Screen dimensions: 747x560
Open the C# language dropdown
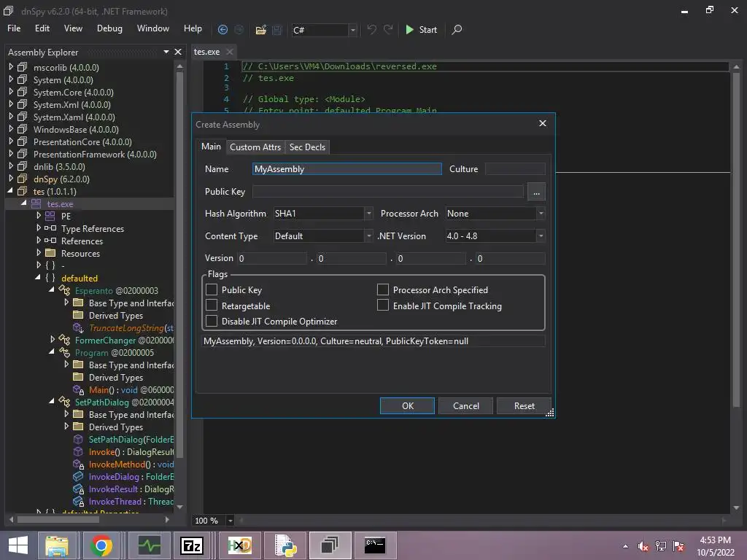pyautogui.click(x=325, y=30)
